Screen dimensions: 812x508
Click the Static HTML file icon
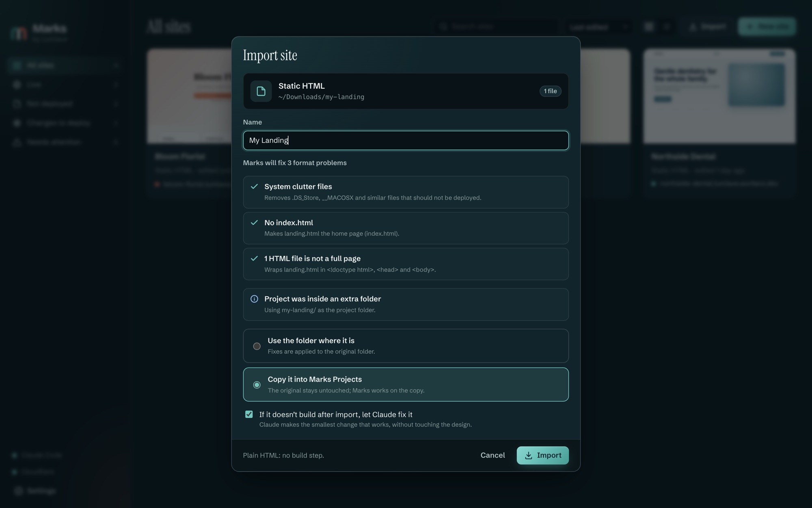[x=261, y=91]
